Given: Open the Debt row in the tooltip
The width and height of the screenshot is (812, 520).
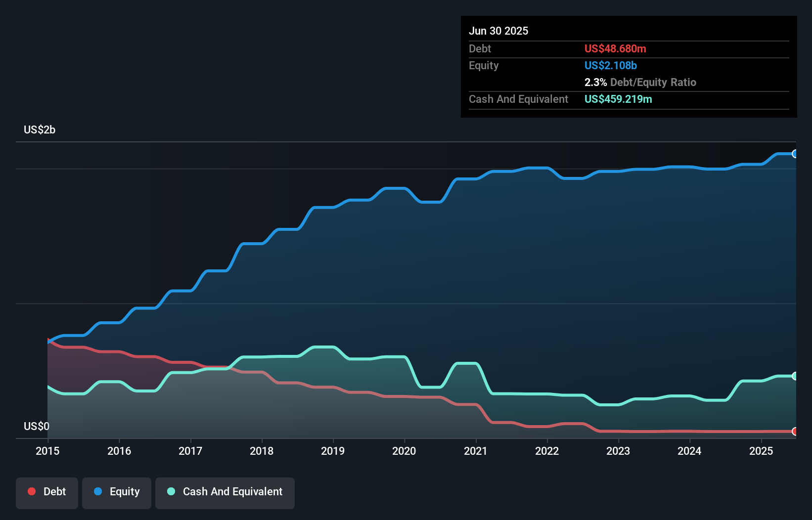Looking at the screenshot, I should click(x=480, y=48).
